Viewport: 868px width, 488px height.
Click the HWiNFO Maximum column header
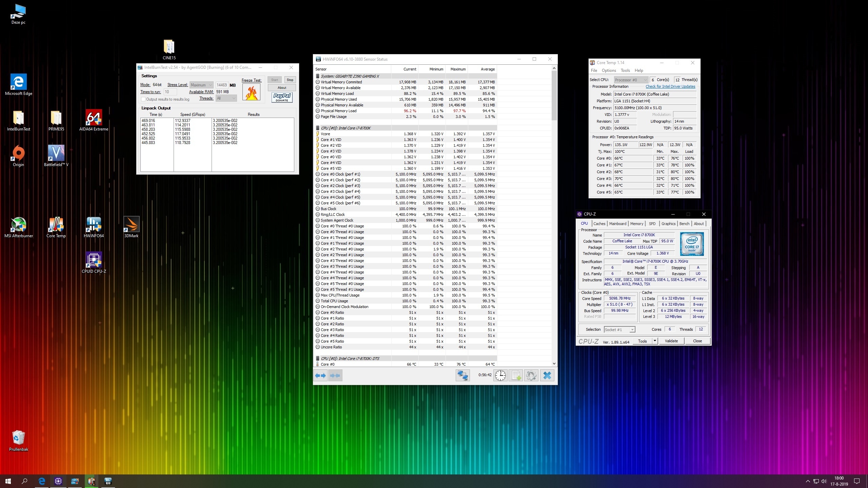457,69
